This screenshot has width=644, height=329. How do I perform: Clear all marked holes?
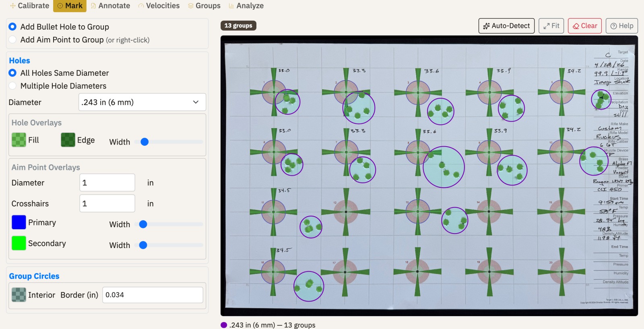click(585, 26)
